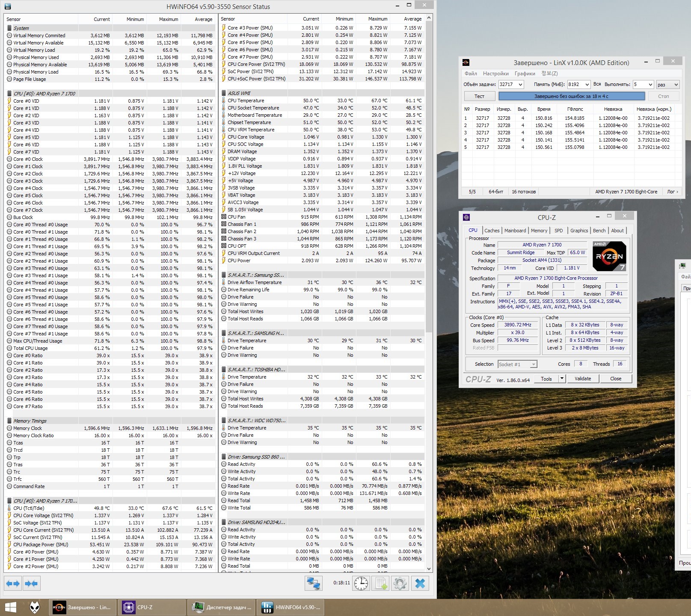Click the icon beside Total Host Writes under Samsung SS
This screenshot has width=691, height=616.
coord(224,311)
